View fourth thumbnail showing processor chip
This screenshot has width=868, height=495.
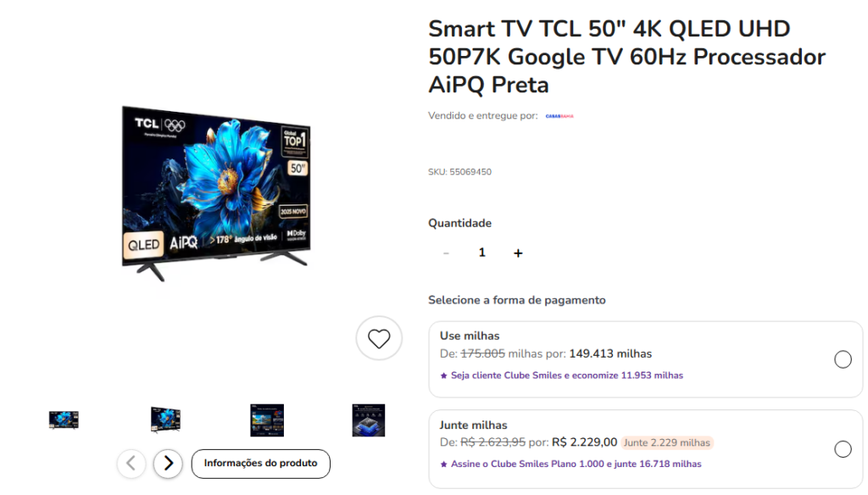pos(369,420)
